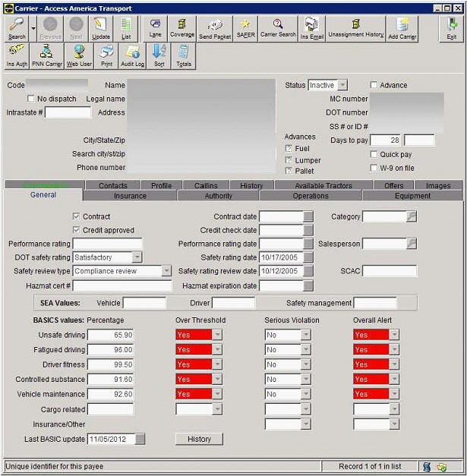Open the Available Tractors tab
This screenshot has height=476, width=467.
pos(323,185)
